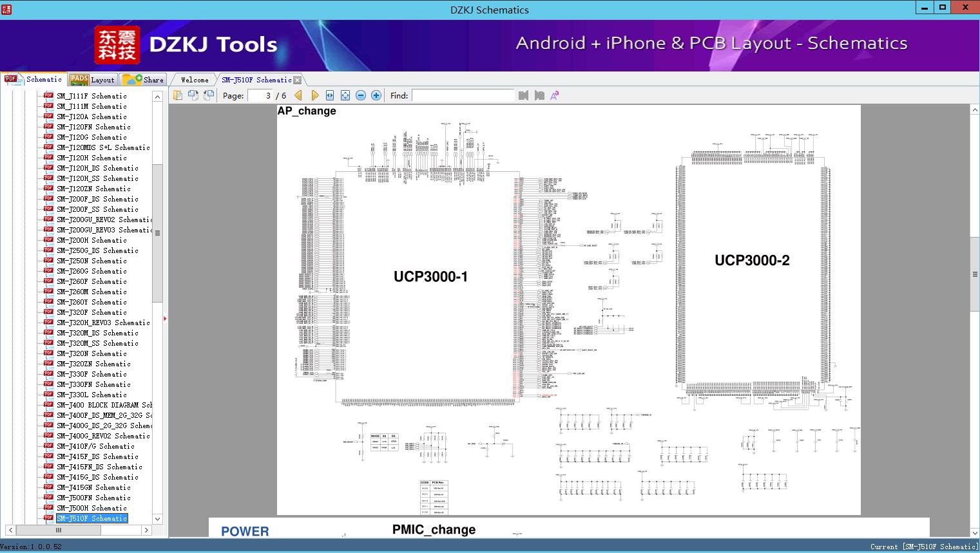
Task: Zoom in with the plus icon
Action: [376, 95]
